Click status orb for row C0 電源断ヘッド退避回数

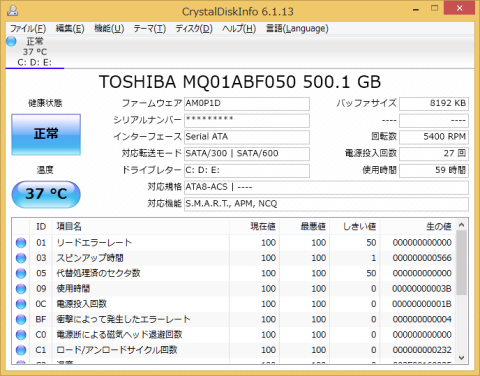point(21,335)
